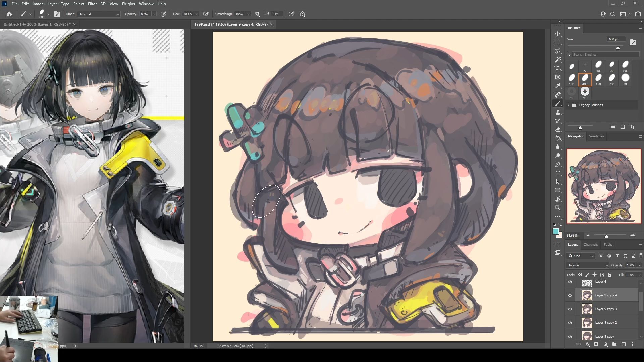Select the Path Selection tool
Screen dimensions: 644x362
[558, 182]
